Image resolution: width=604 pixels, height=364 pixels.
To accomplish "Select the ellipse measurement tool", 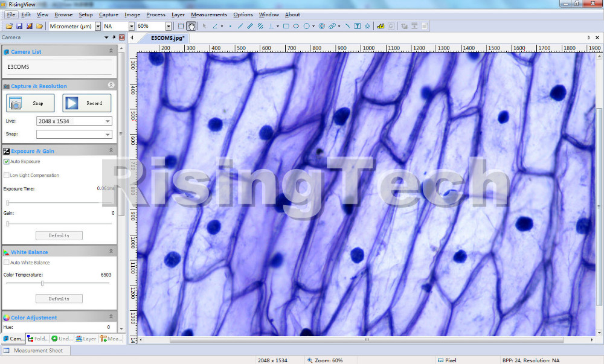I will 296,26.
